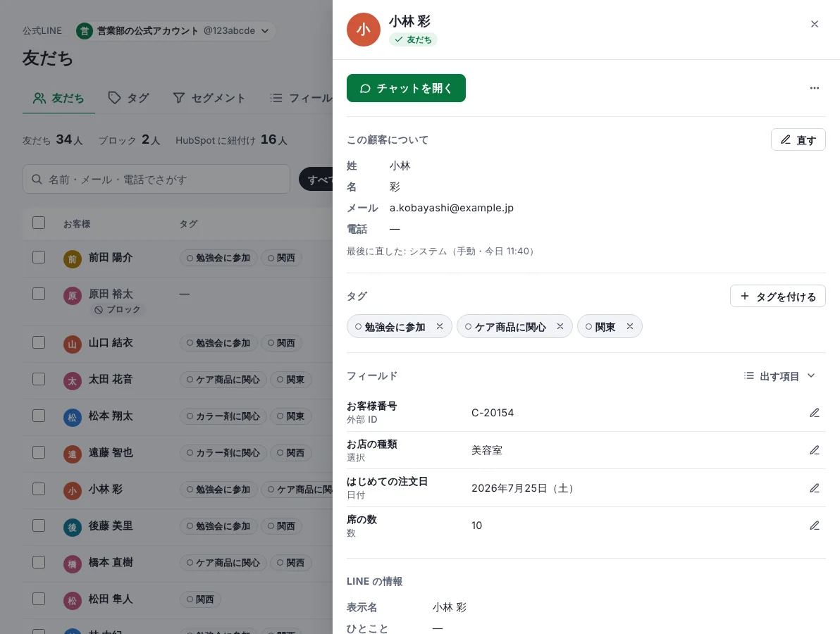Edit the 席の数 field
This screenshot has width=840, height=634.
click(x=815, y=526)
